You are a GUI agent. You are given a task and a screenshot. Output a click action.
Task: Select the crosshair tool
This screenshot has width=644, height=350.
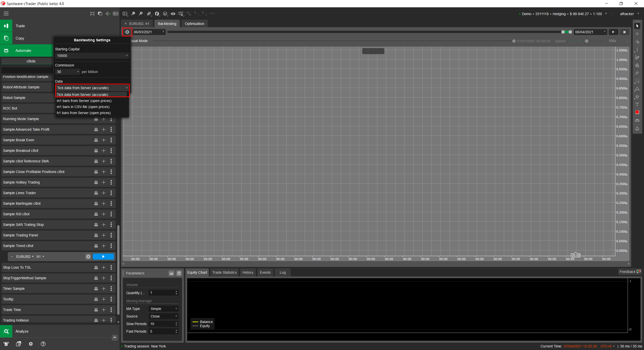click(637, 34)
